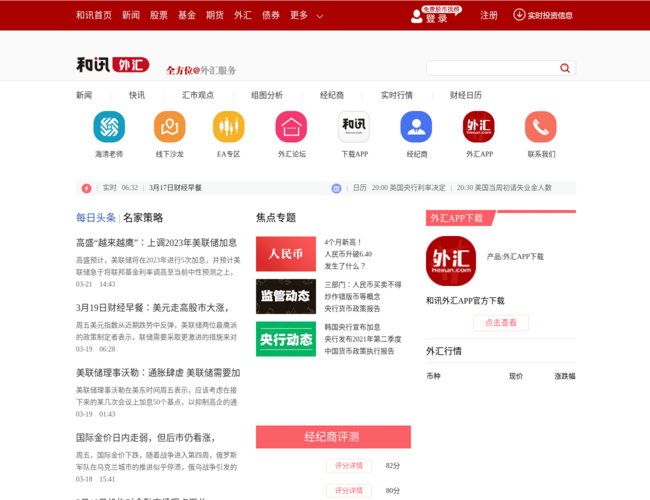The height and width of the screenshot is (500, 650).
Task: Open the 线下沙龙 icon
Action: point(170,126)
